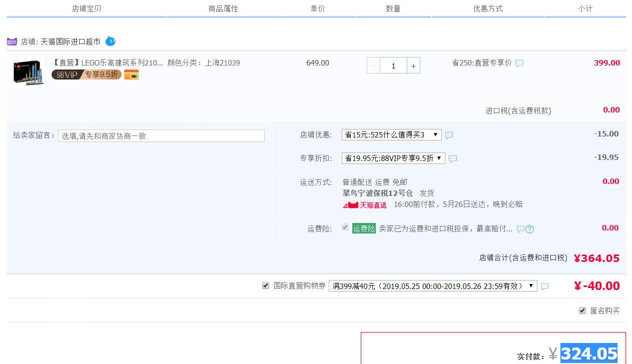Toggle the 匿名购买 checkbox
The image size is (632, 364).
582,310
